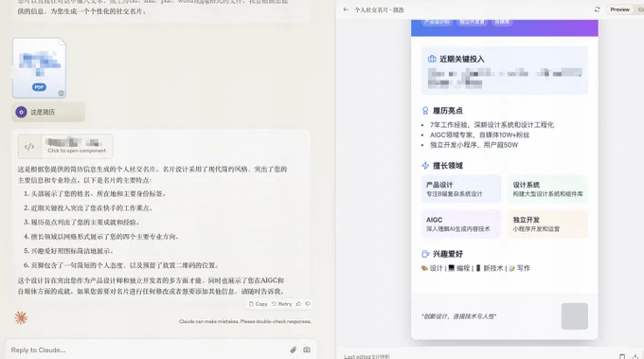Click list item 4 about 擅长领域
The height and width of the screenshot is (359, 644).
[101, 237]
